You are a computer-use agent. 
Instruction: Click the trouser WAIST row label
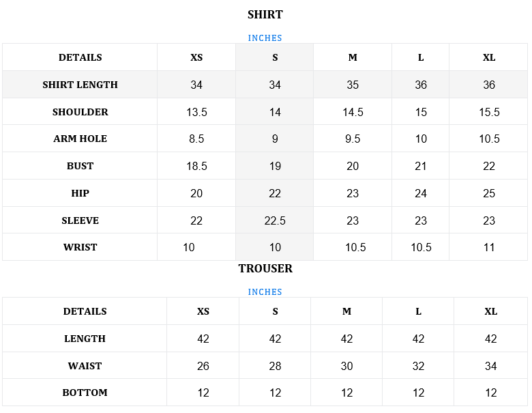(85, 366)
